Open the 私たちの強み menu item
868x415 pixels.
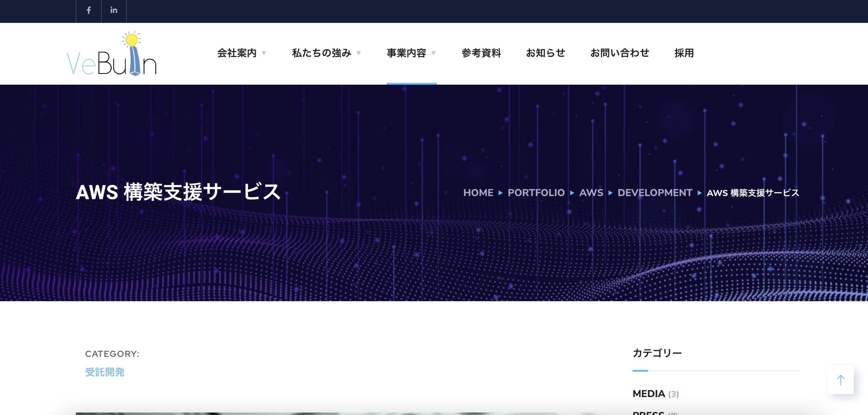point(321,53)
